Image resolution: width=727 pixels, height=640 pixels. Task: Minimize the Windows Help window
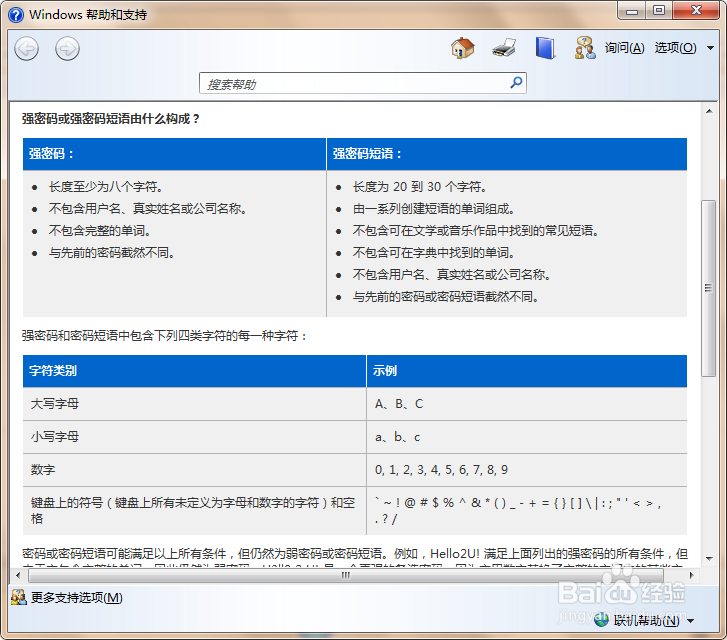[x=632, y=10]
